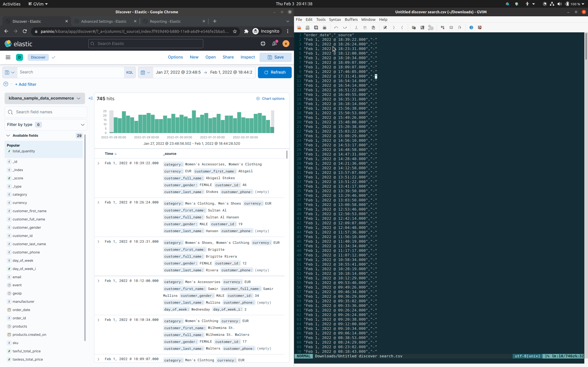
Task: Open Find and Replace from GVim toolbar
Action: pyautogui.click(x=385, y=28)
